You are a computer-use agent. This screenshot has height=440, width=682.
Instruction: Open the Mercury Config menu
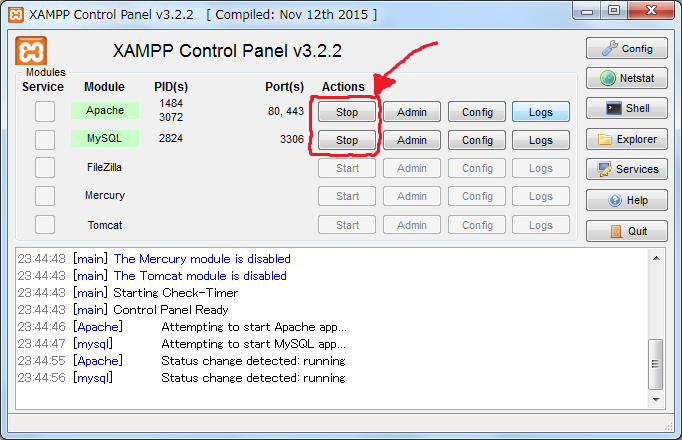pos(477,196)
